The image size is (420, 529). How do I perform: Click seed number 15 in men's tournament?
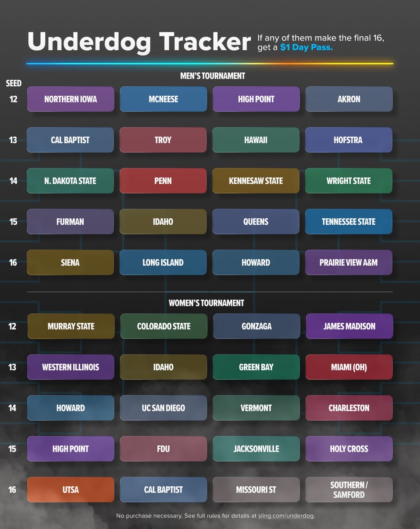13,222
